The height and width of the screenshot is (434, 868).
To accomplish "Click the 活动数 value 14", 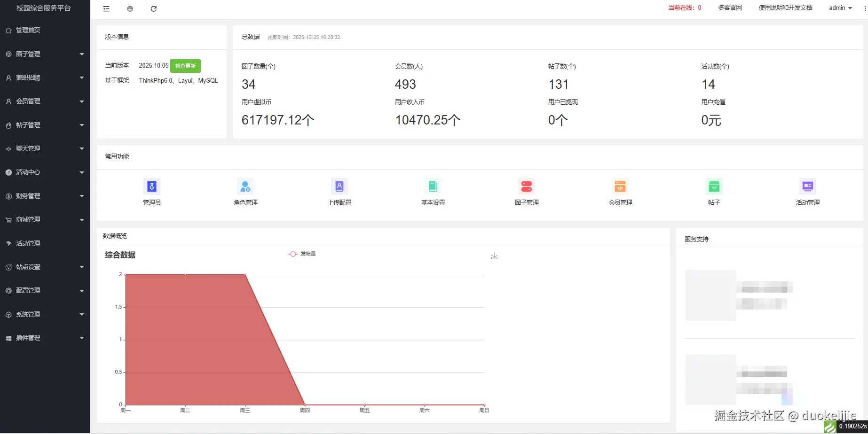I will point(708,85).
